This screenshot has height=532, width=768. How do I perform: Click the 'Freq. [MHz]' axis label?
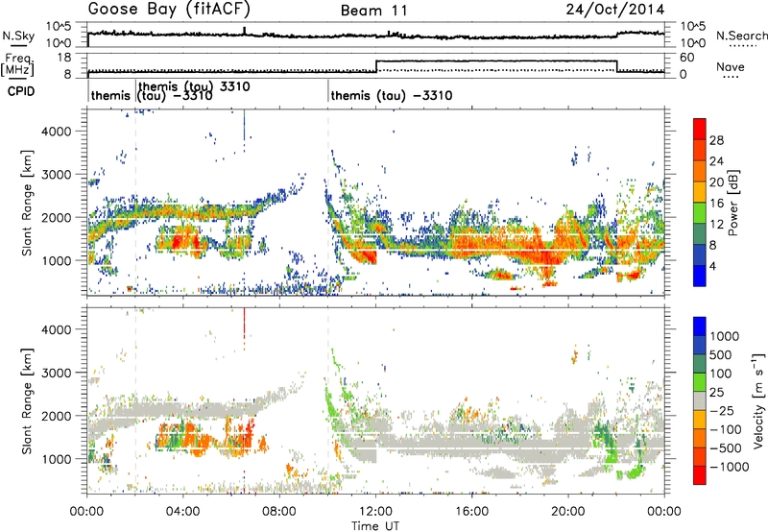pos(18,65)
